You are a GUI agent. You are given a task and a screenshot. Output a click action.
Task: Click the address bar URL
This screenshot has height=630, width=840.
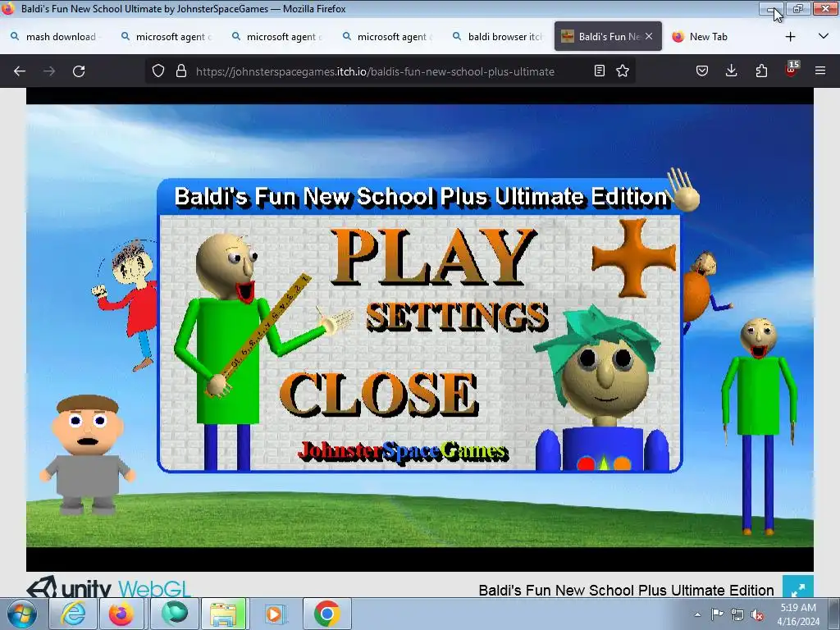[375, 71]
